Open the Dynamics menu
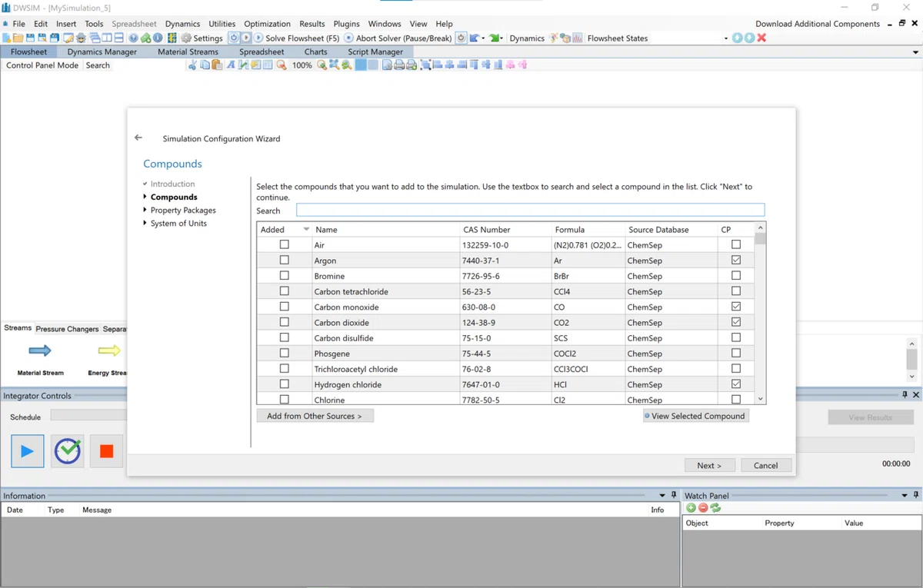This screenshot has width=923, height=588. pos(182,24)
